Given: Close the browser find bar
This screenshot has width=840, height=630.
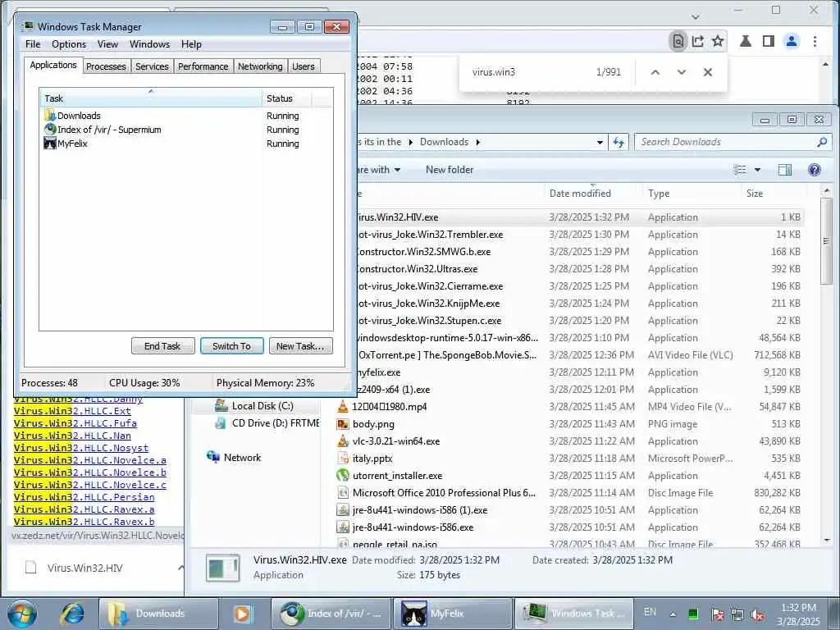Looking at the screenshot, I should pyautogui.click(x=708, y=72).
